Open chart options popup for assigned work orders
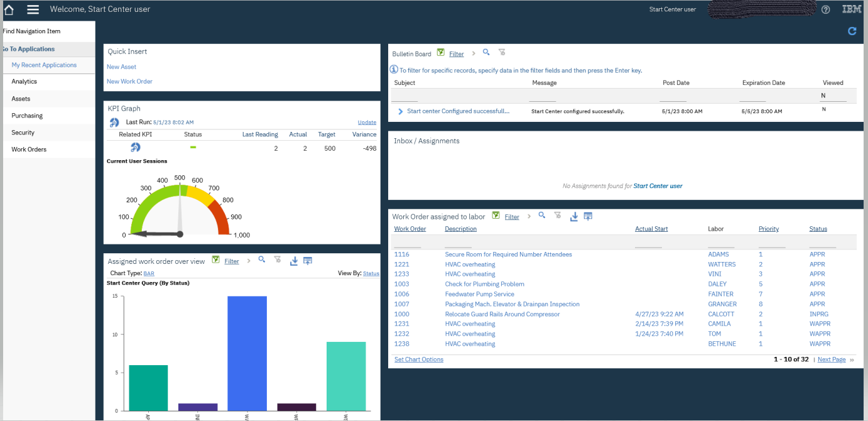Screen dimensions: 868x421 [418, 359]
